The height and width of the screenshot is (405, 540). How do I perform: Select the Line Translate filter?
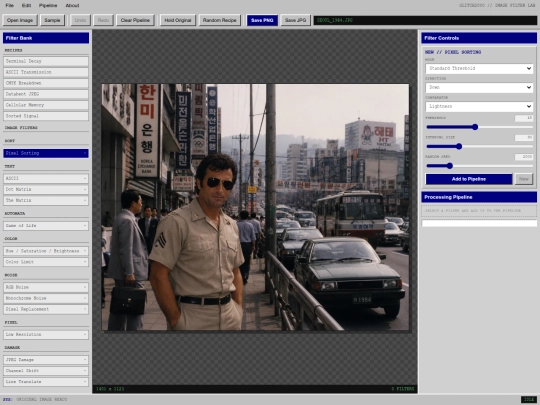click(x=46, y=382)
